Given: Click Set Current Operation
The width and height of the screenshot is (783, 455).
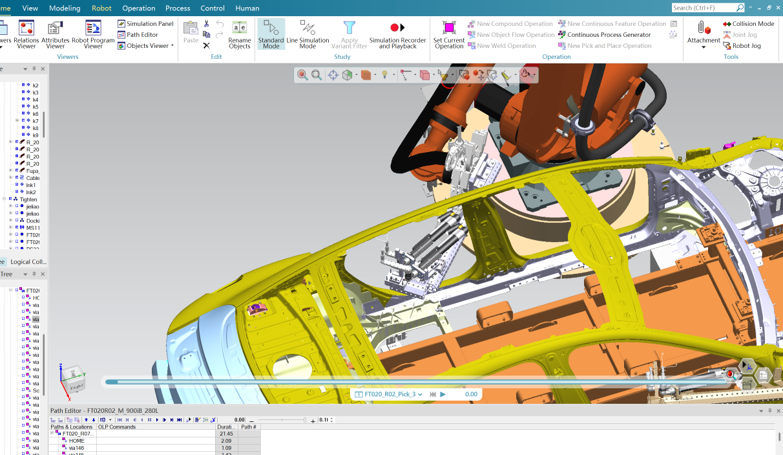Looking at the screenshot, I should pos(449,34).
